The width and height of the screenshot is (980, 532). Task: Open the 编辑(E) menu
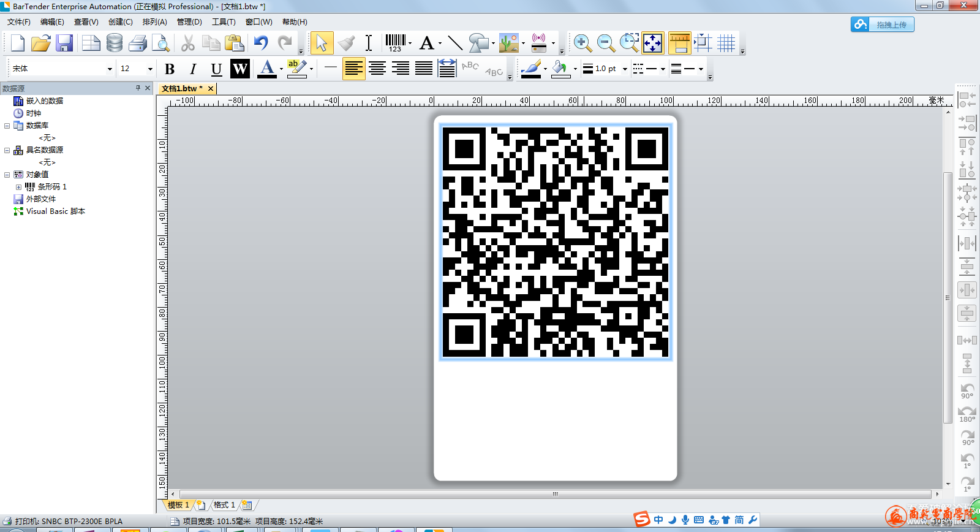click(x=52, y=22)
